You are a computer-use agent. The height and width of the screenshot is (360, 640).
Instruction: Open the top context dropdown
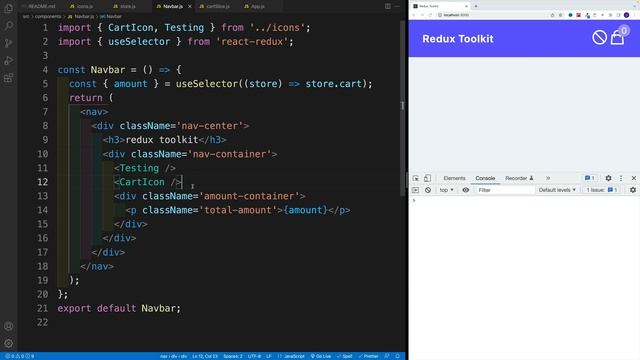coord(447,190)
